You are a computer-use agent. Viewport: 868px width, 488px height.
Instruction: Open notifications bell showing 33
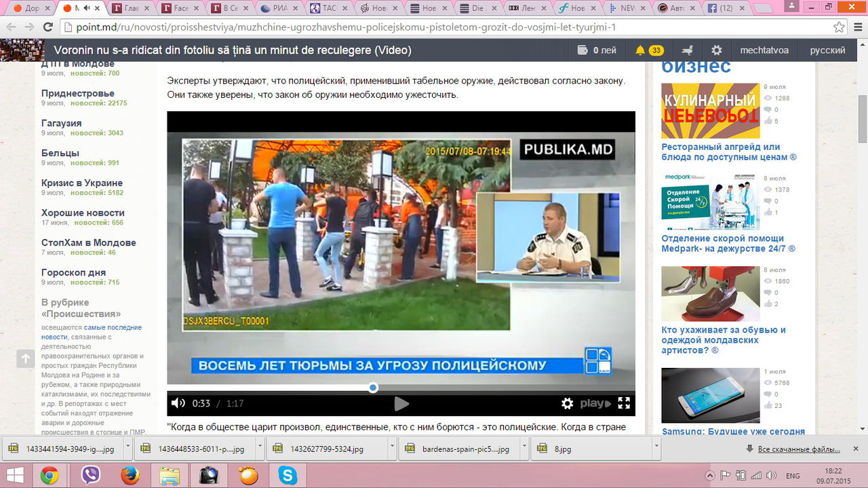pos(649,50)
